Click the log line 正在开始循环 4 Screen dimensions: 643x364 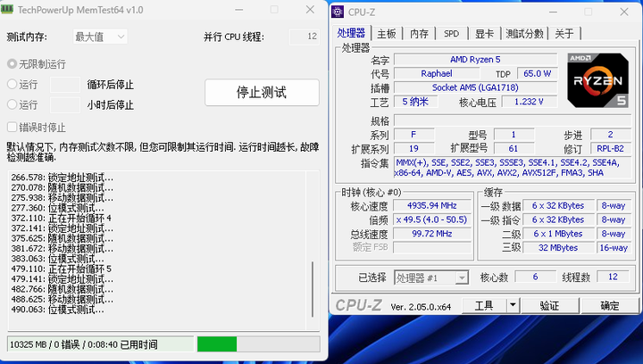tap(61, 219)
